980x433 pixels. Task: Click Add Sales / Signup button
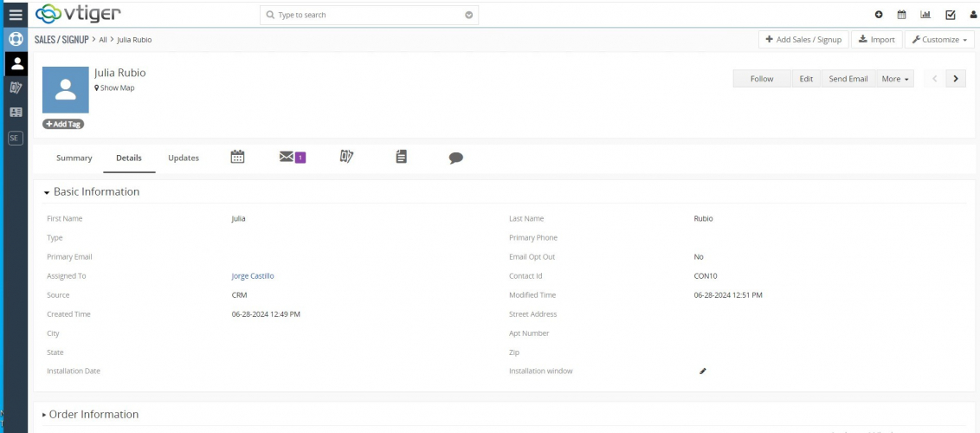click(803, 39)
